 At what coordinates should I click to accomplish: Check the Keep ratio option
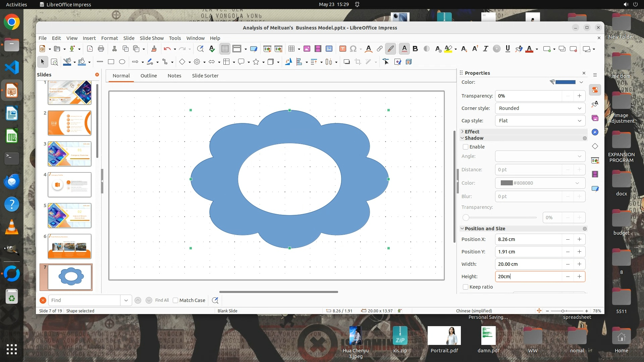[466, 287]
